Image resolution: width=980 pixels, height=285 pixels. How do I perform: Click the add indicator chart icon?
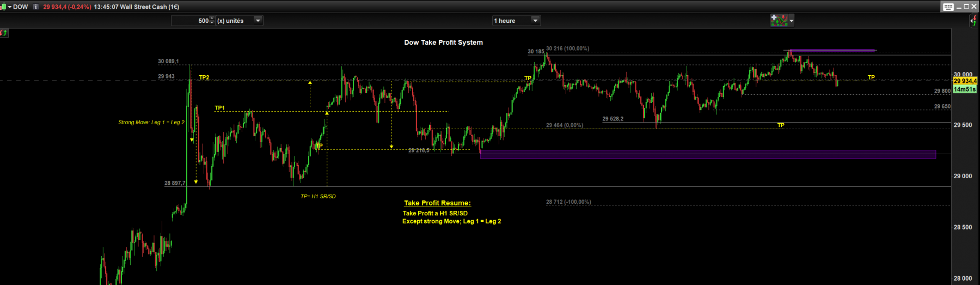click(x=779, y=20)
